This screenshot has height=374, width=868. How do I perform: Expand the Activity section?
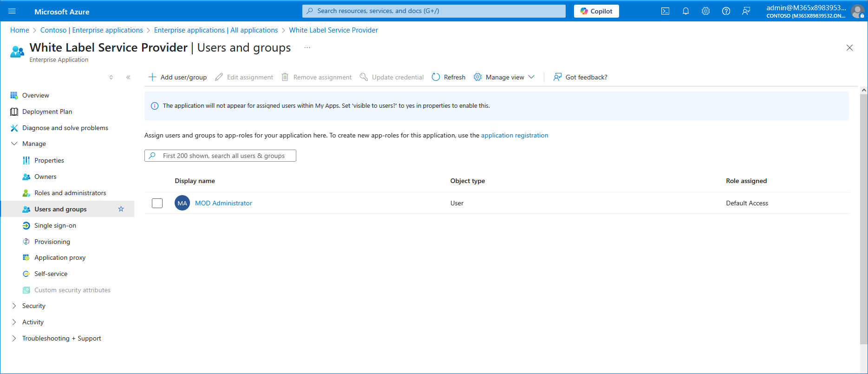(14, 322)
